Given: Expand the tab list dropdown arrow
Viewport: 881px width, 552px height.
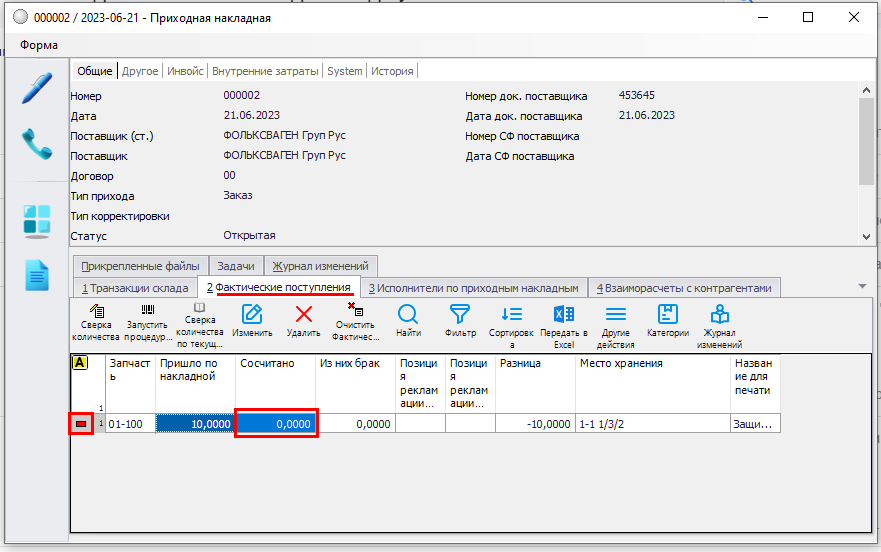Looking at the screenshot, I should point(862,287).
